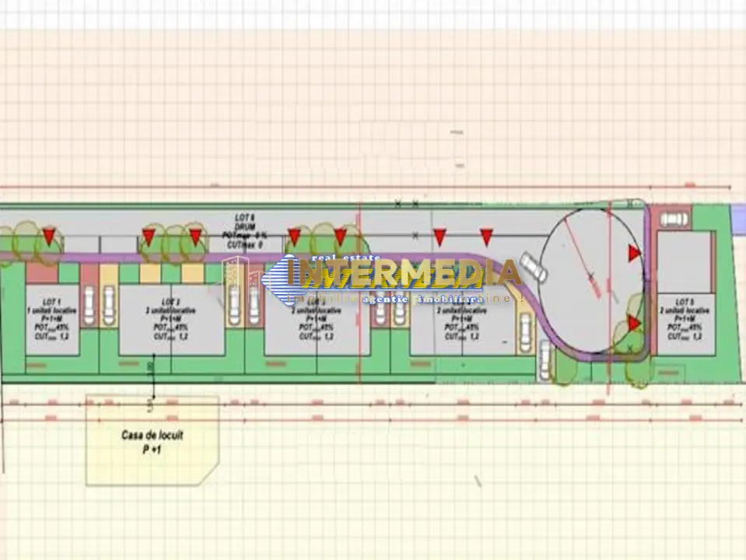The image size is (746, 560).
Task: Click the lower right-pointing red arrow in the circle
Action: point(634,324)
